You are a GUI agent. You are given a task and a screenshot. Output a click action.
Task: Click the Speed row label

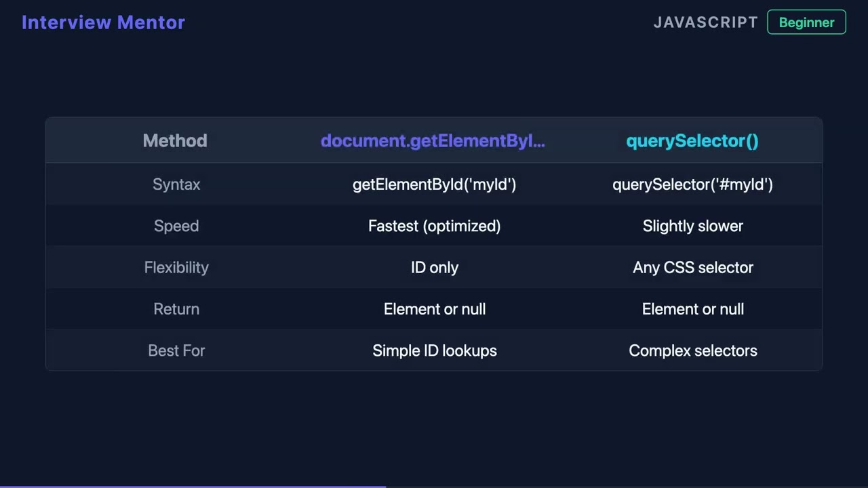click(x=176, y=226)
